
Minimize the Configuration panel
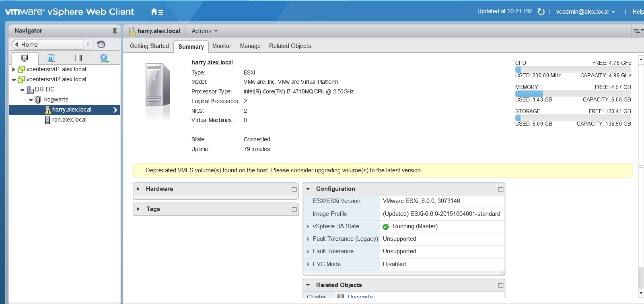[x=501, y=189]
